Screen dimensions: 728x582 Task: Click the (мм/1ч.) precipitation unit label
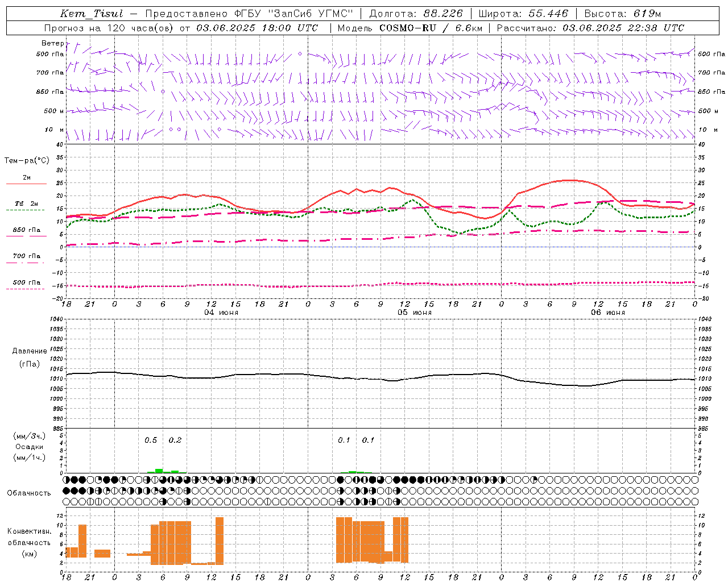click(29, 458)
